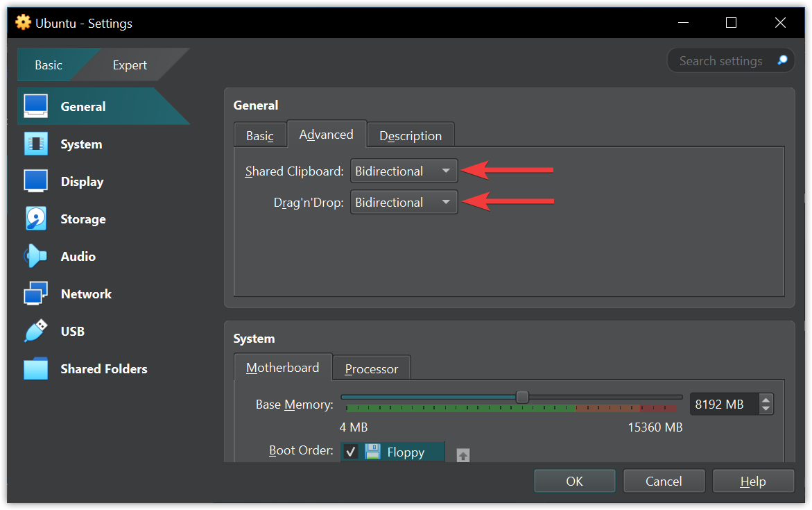
Task: Click the Search settings field
Action: tap(730, 60)
